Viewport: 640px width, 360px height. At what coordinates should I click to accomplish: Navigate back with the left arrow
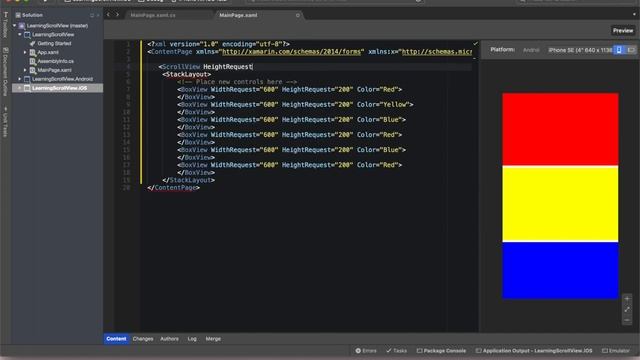pos(108,15)
